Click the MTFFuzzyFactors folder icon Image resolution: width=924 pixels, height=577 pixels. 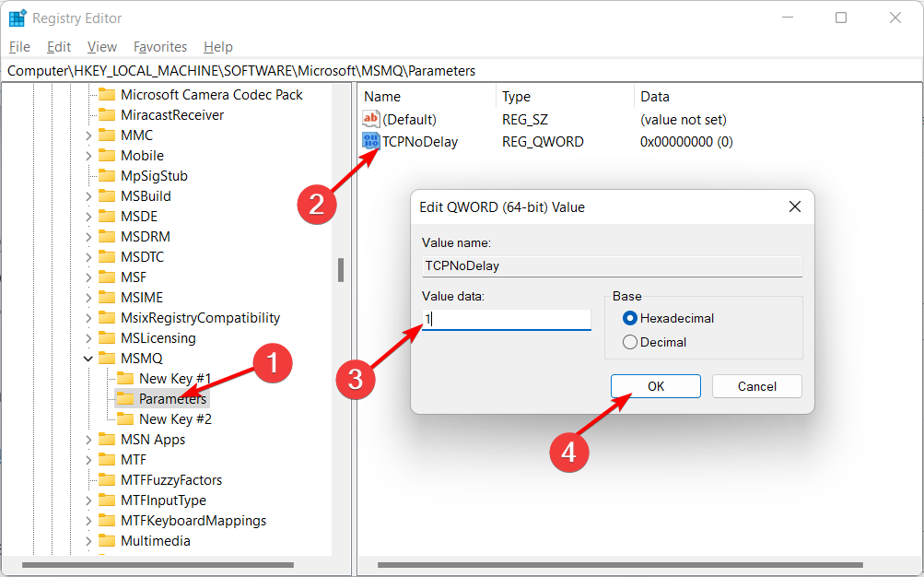point(107,479)
